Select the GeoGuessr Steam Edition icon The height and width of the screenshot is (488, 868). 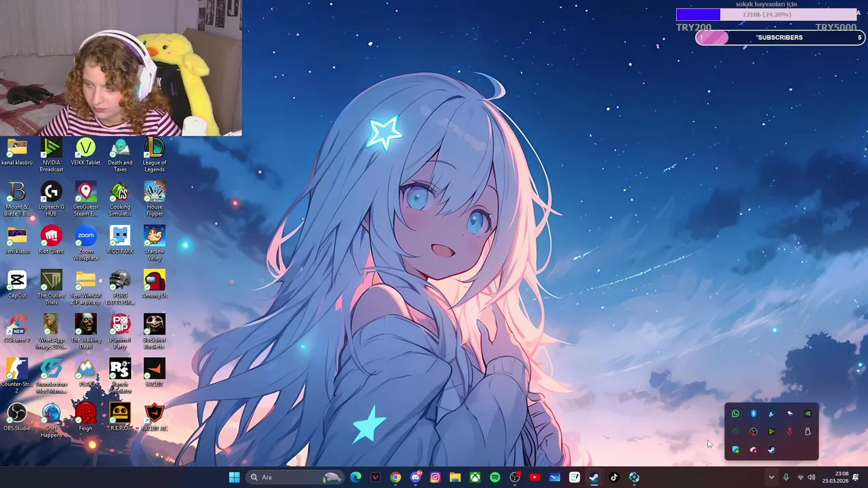click(x=85, y=199)
